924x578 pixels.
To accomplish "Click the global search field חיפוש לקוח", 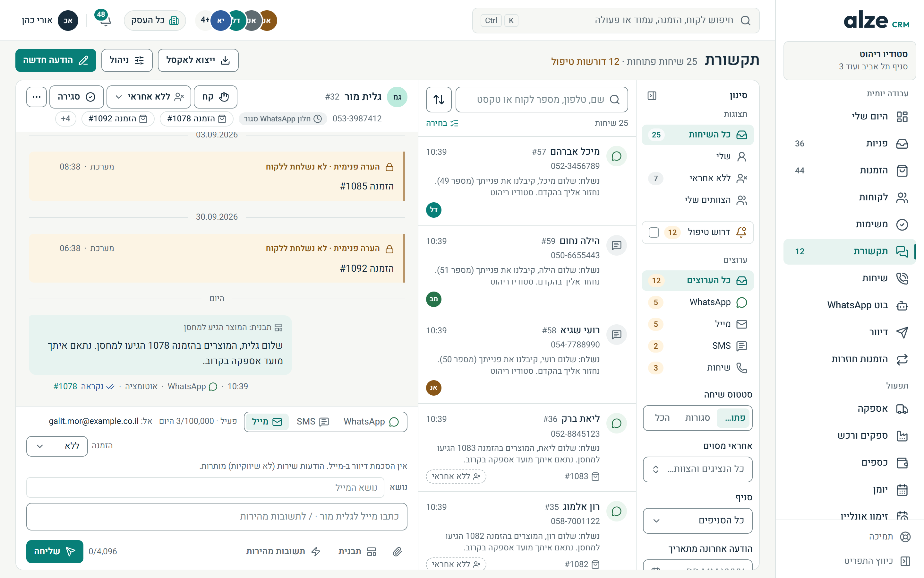I will [x=615, y=20].
